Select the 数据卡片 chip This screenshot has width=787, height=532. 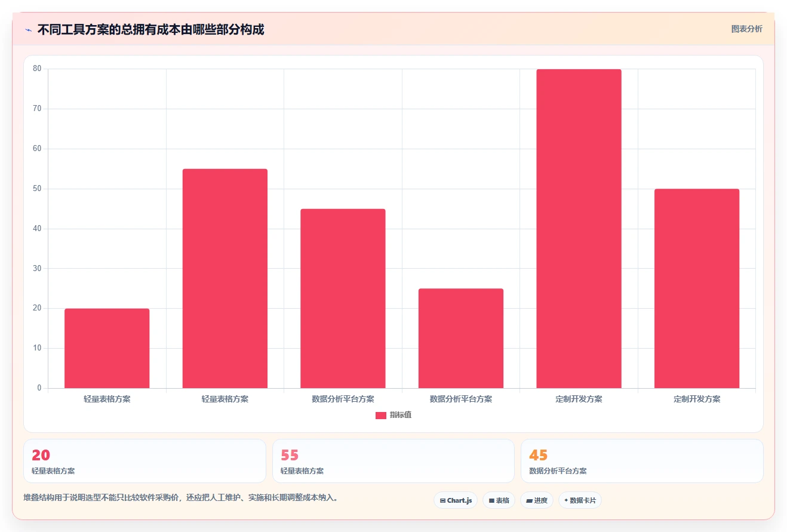coord(580,500)
